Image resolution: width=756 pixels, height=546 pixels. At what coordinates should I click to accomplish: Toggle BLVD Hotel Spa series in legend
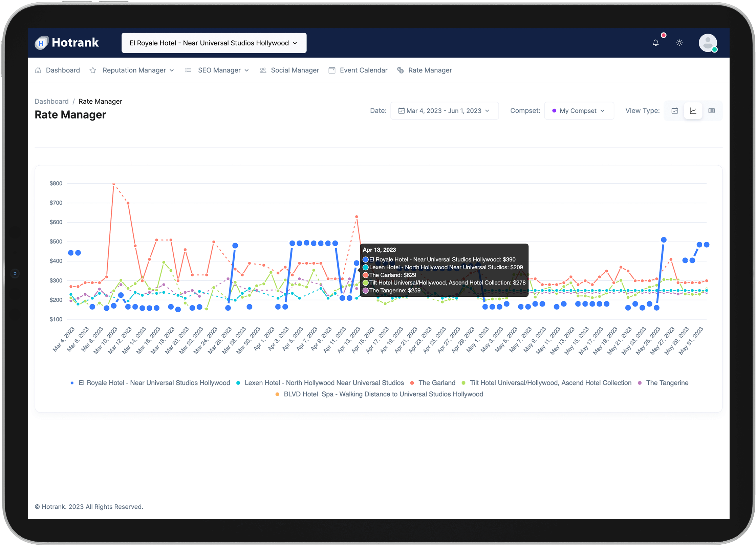pyautogui.click(x=379, y=394)
